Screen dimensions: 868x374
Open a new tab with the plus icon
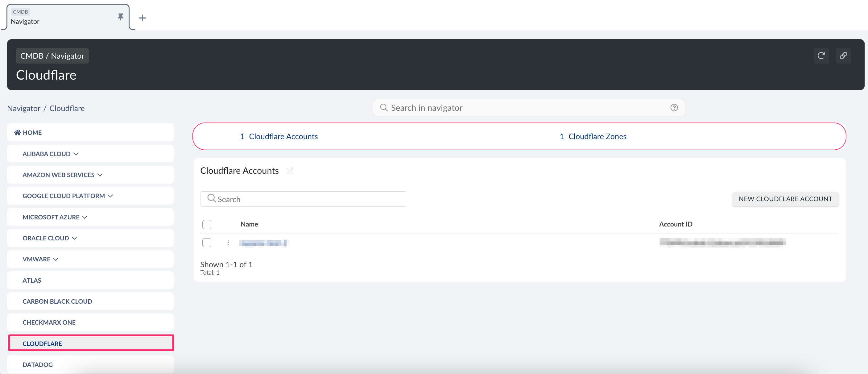143,18
